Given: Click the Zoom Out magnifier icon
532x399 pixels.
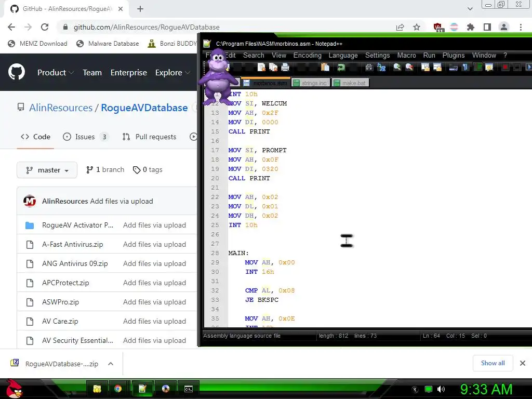Looking at the screenshot, I should pyautogui.click(x=409, y=67).
